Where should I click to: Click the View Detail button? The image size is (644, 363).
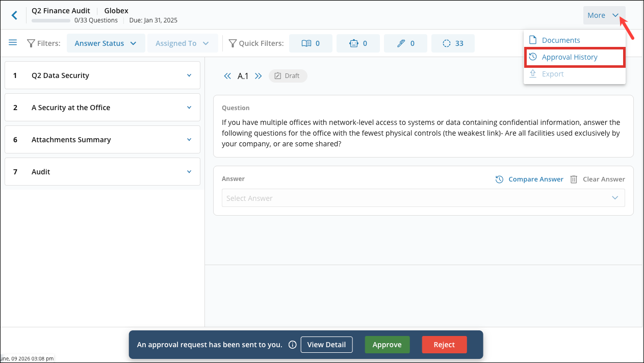(x=326, y=345)
